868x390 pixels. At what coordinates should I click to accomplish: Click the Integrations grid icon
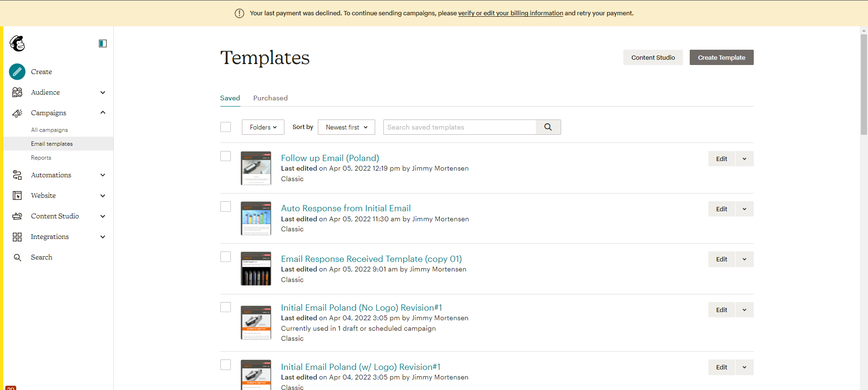[17, 237]
